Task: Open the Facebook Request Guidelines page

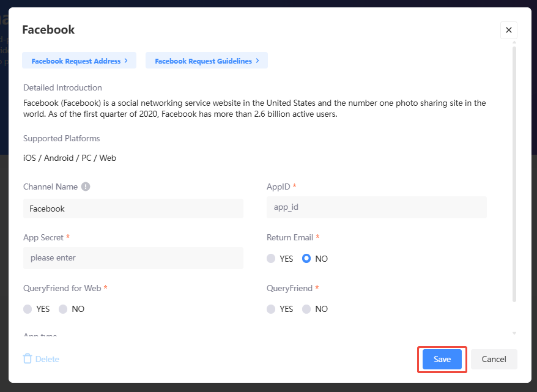Action: pos(206,60)
